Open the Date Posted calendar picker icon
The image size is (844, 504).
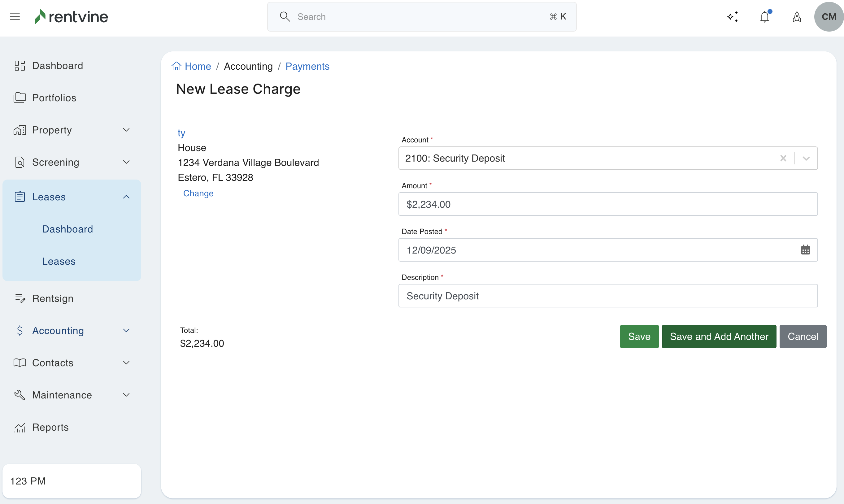pos(805,250)
